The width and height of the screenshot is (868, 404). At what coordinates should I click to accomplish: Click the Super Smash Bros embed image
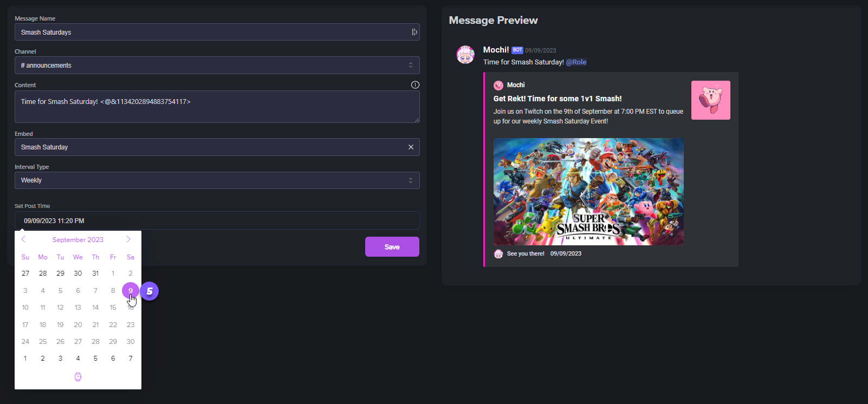coord(588,192)
